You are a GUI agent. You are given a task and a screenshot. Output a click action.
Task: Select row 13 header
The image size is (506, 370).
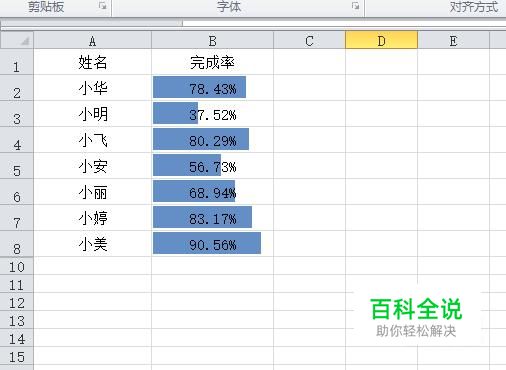(x=17, y=320)
